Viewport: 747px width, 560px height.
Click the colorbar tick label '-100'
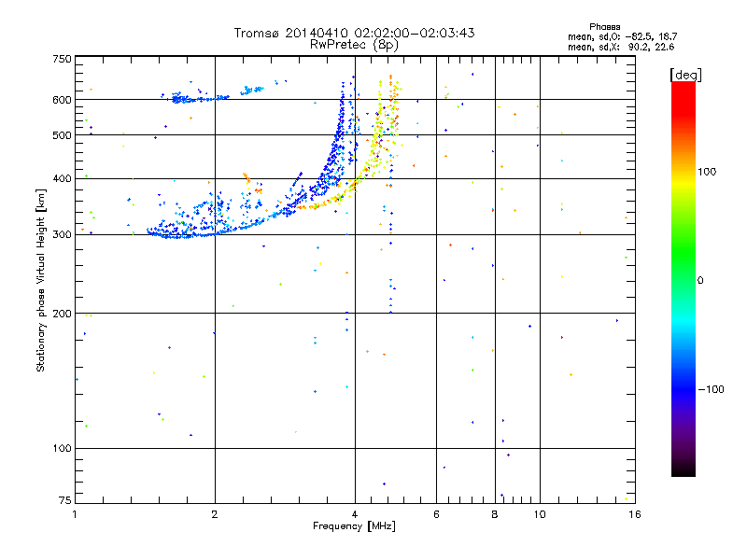click(711, 389)
